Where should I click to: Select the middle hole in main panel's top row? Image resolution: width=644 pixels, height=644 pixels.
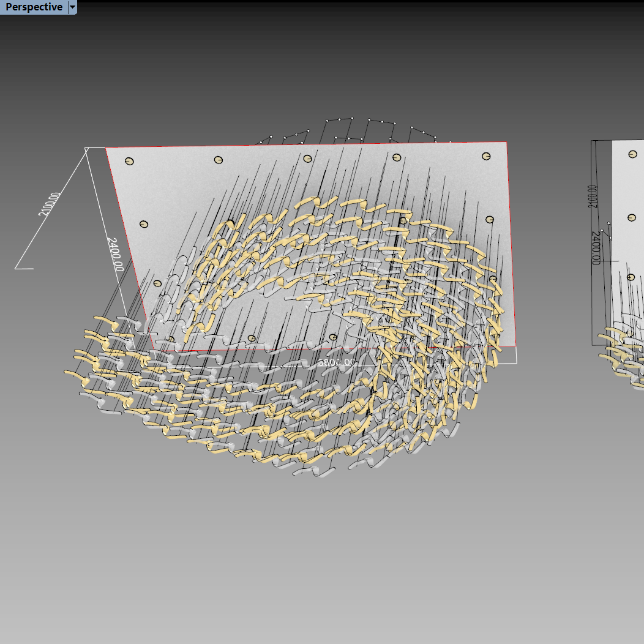[x=307, y=159]
